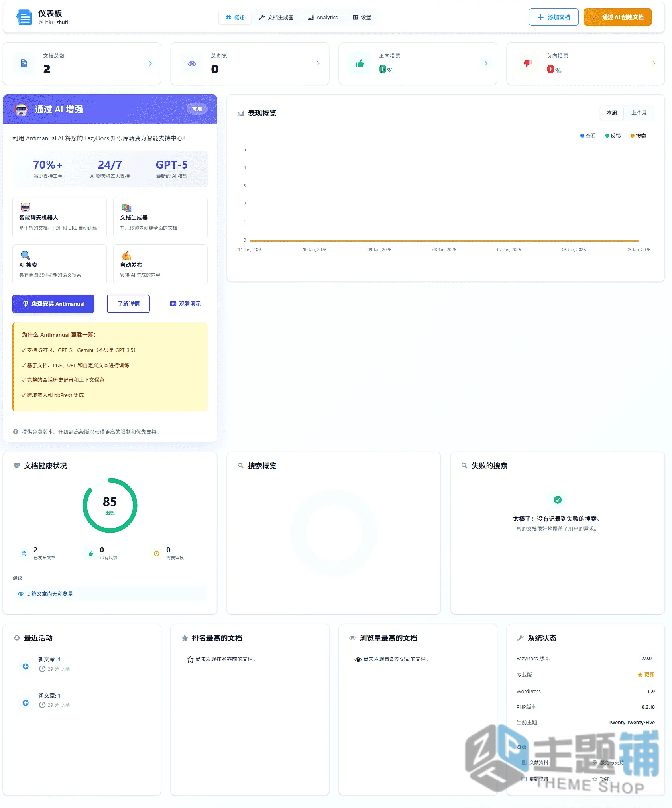Image resolution: width=672 pixels, height=808 pixels.
Task: Expand the 总浏览 card chevron arrow
Action: point(318,63)
